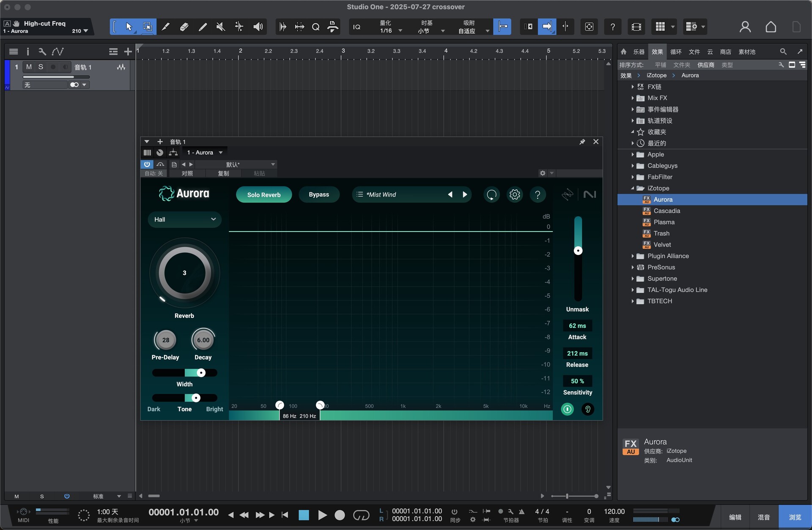Screen dimensions: 812x530
Task: Open the Start page home icon
Action: (x=771, y=27)
